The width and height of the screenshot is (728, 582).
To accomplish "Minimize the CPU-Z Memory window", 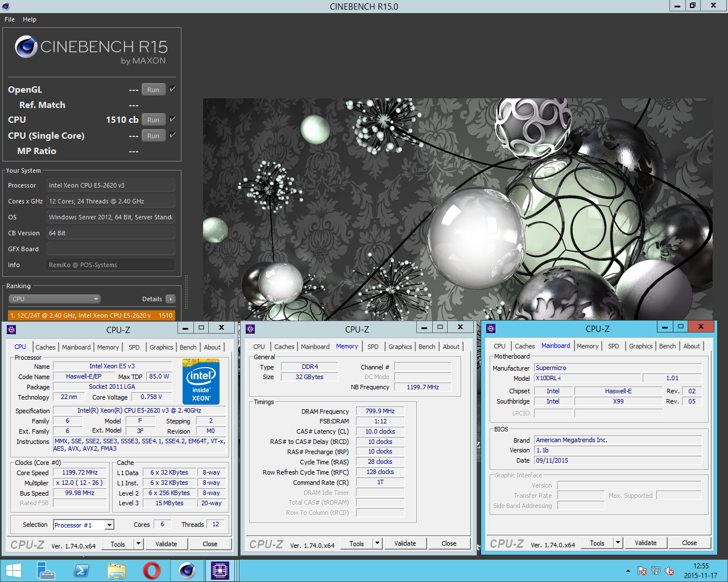I will click(x=424, y=327).
